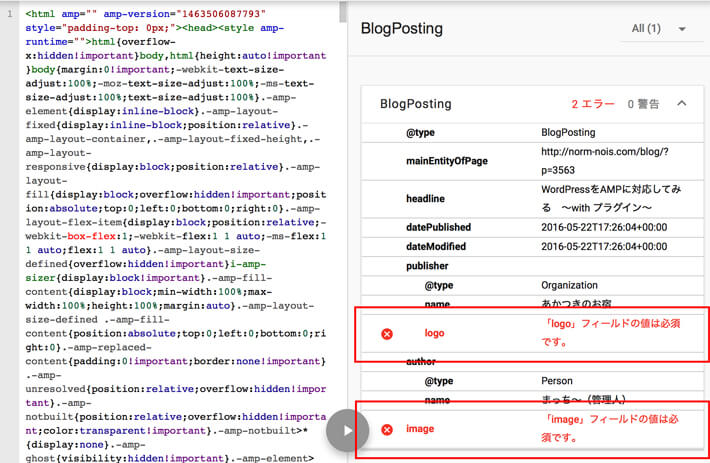The width and height of the screenshot is (710, 463).
Task: Click the 0 警告 warning count
Action: click(x=644, y=103)
